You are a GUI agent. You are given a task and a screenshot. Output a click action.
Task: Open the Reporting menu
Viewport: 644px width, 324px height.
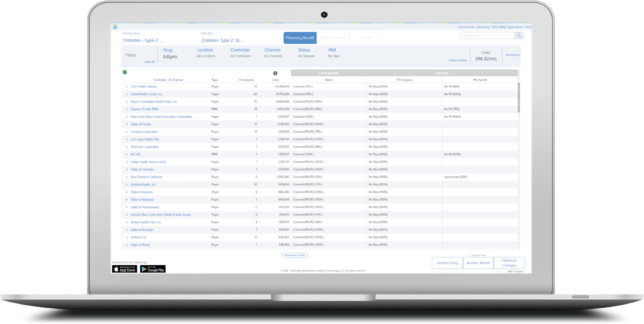point(483,27)
